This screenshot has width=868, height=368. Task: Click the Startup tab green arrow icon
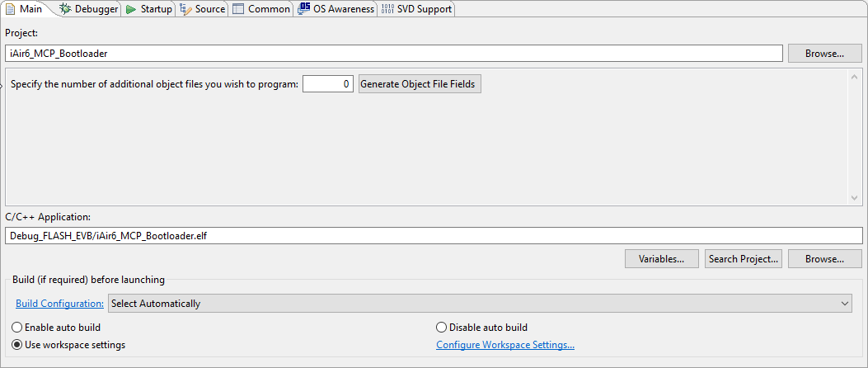click(x=131, y=9)
